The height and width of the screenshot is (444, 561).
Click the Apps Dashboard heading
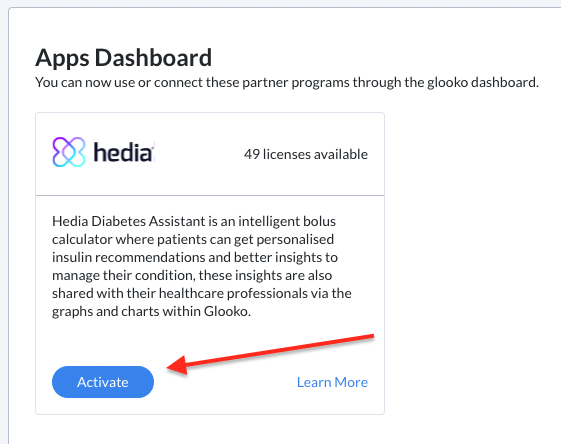coord(123,58)
